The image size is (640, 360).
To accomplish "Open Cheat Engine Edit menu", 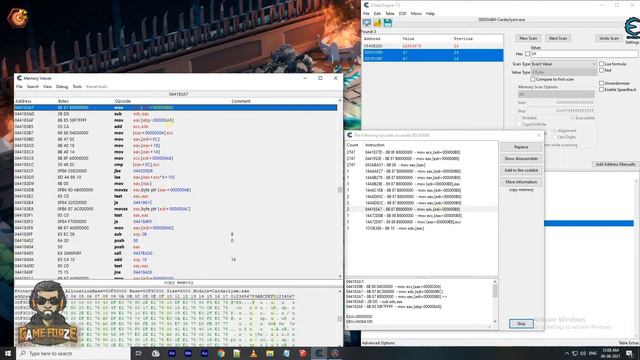I will tap(377, 13).
